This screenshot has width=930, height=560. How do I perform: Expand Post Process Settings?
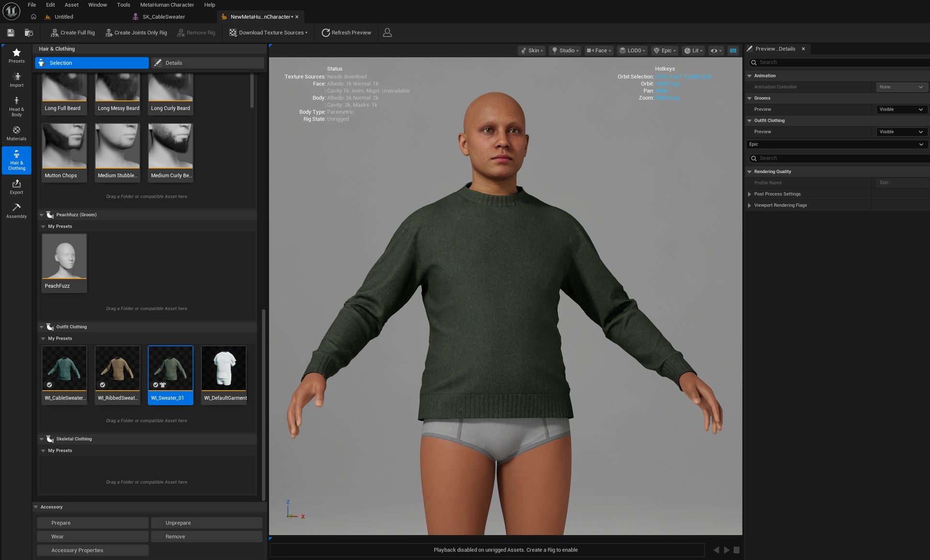(749, 194)
